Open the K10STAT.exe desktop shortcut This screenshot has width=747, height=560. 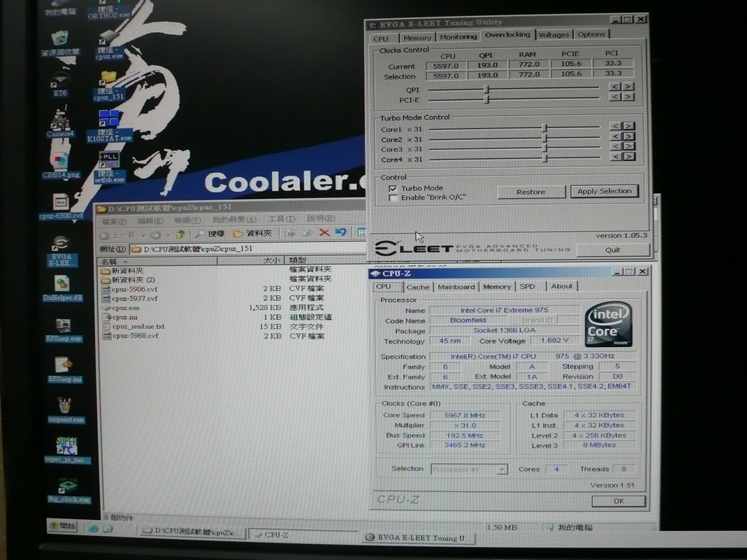pyautogui.click(x=109, y=120)
